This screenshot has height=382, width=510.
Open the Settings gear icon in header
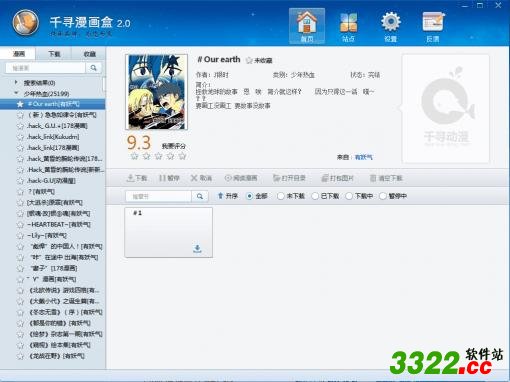pyautogui.click(x=390, y=27)
